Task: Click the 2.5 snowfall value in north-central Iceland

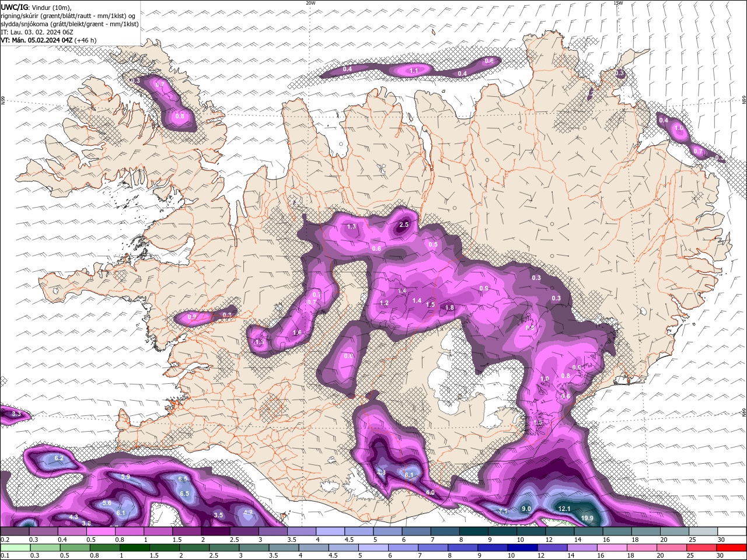Action: [404, 225]
